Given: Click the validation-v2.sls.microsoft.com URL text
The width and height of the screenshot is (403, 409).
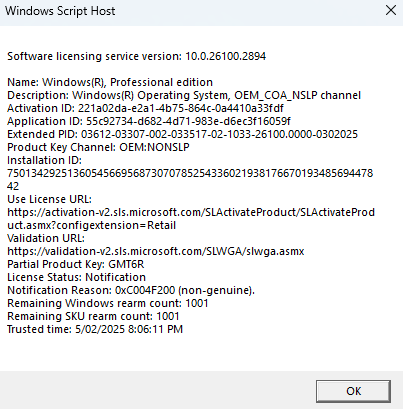Looking at the screenshot, I should click(x=156, y=251).
